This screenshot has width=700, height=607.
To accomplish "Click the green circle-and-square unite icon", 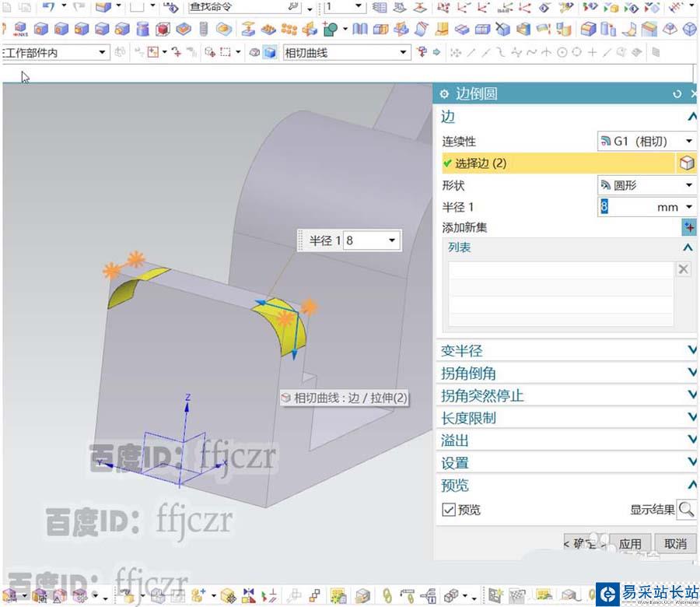I will point(330,30).
